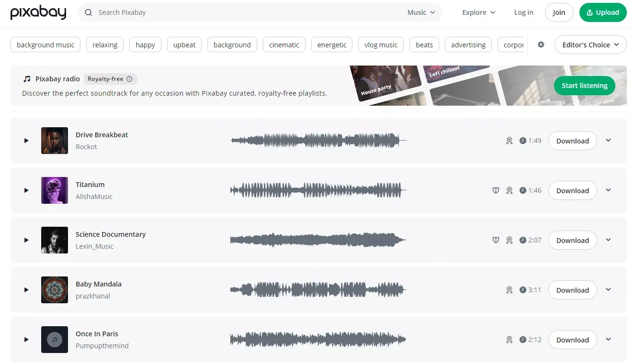The width and height of the screenshot is (634, 364).
Task: Seek within the Titanium waveform
Action: (318, 190)
